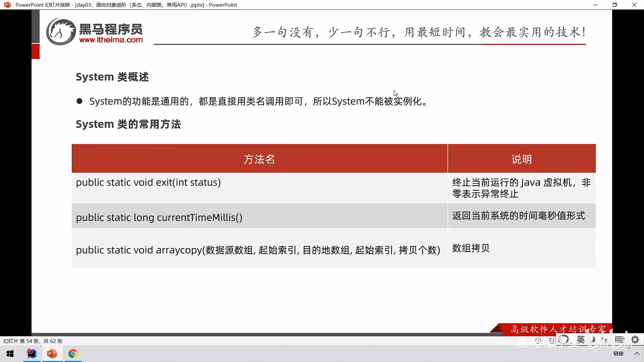Switch to PowerPoint taskbar icon
The width and height of the screenshot is (644, 362).
pos(52,354)
